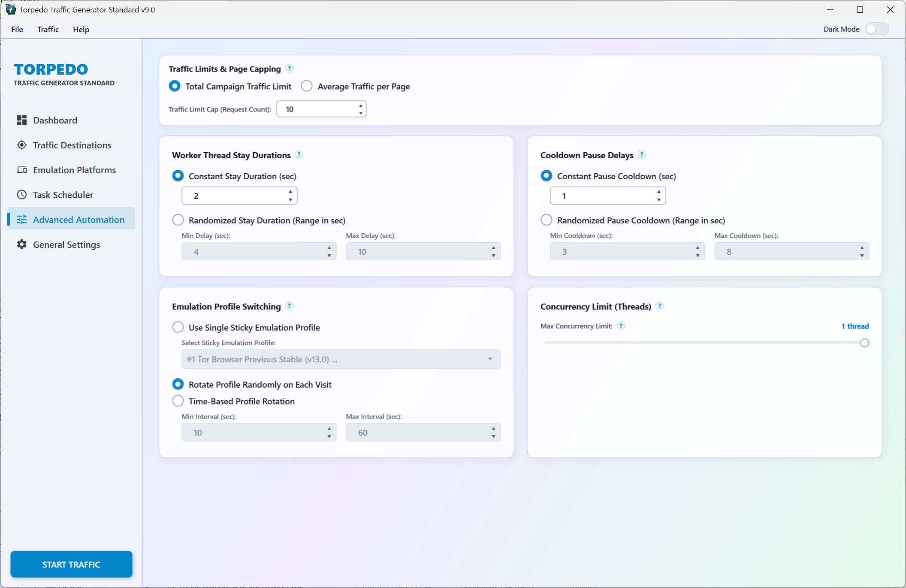
Task: Choose Constant Stay Duration radio button
Action: (178, 176)
